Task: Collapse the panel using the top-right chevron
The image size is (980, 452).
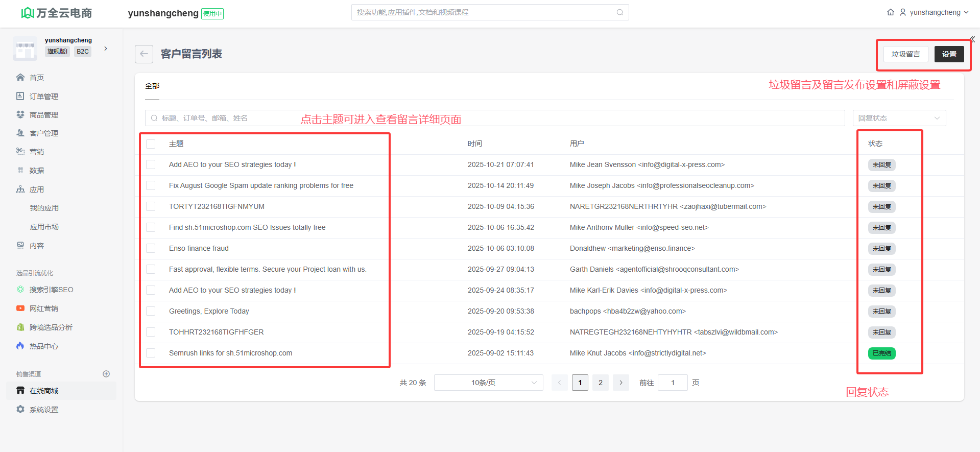Action: [x=972, y=39]
